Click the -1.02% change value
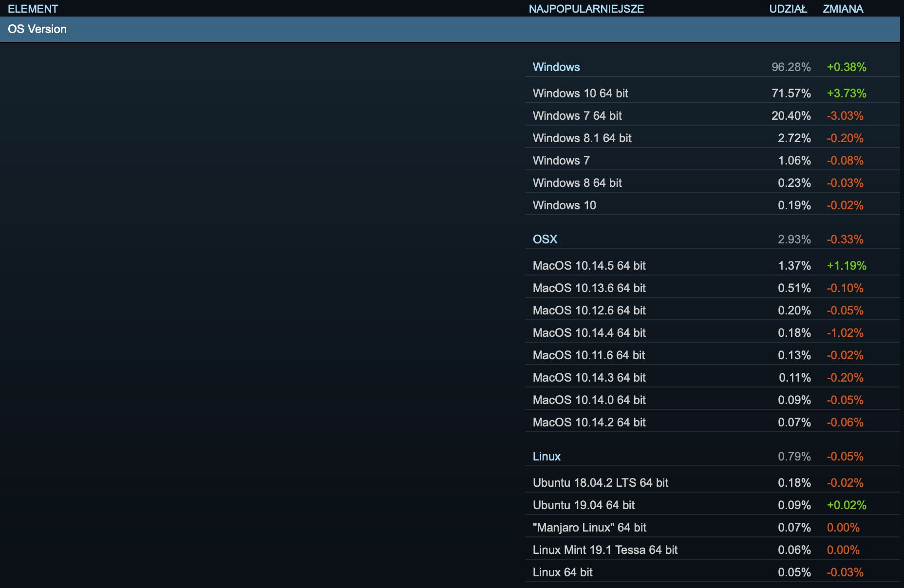 tap(845, 333)
